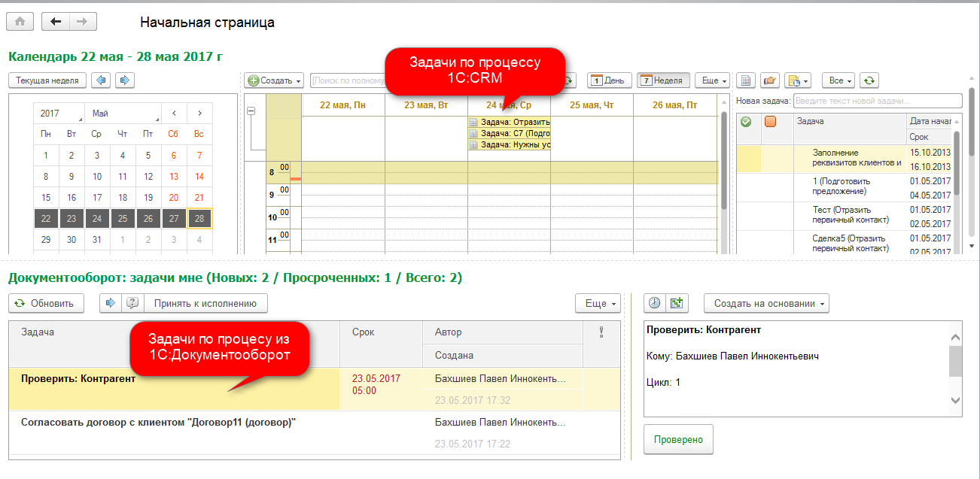Click the Home icon in the top bar

coord(20,22)
